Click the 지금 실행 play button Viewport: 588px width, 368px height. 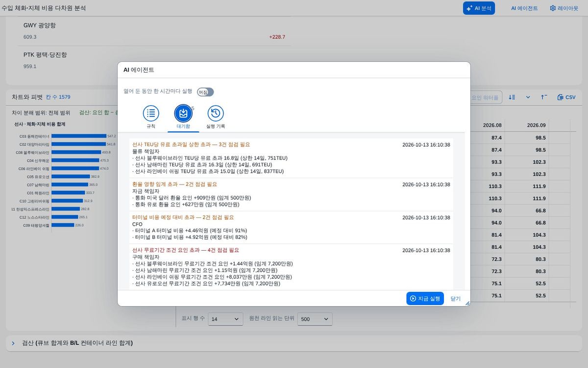pos(425,298)
